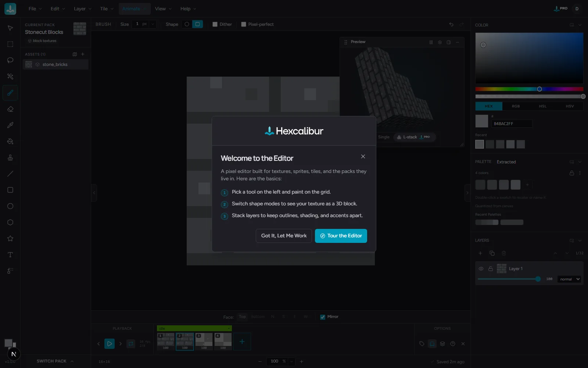Toggle the lock on Layer 1
The image size is (588, 368).
click(x=491, y=269)
